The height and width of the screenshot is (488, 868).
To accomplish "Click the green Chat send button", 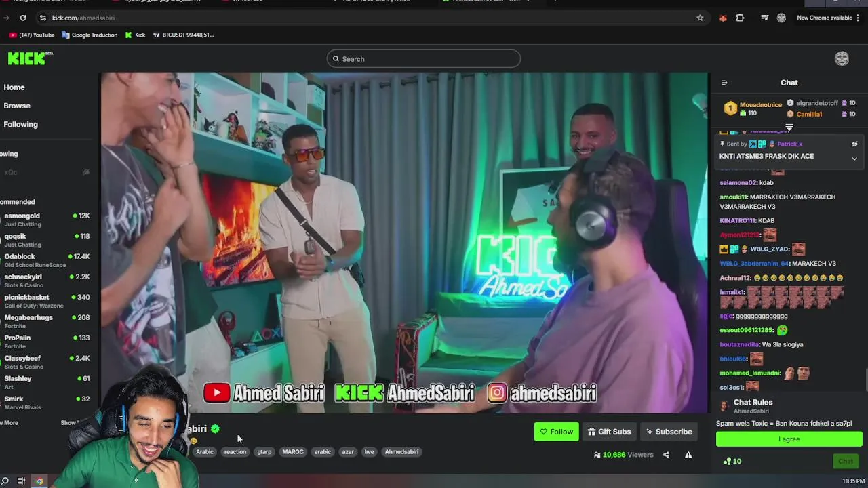I will (846, 462).
